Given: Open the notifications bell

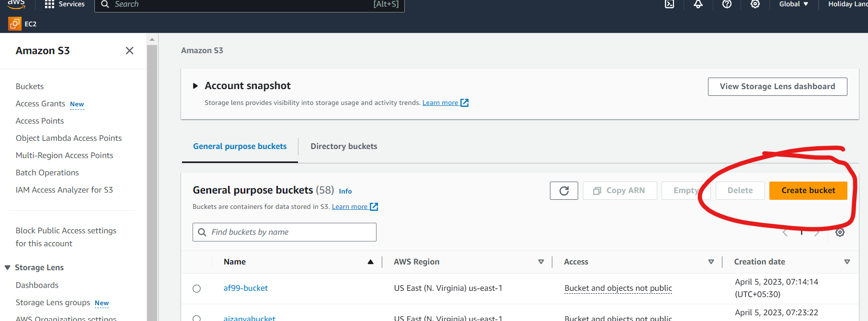Looking at the screenshot, I should click(698, 4).
